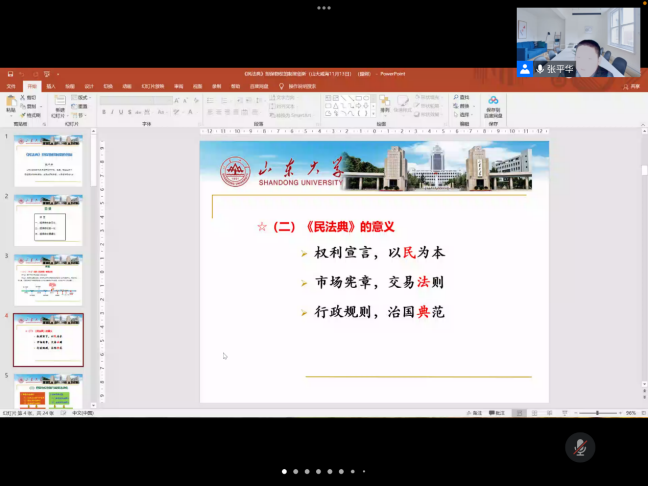Open the File menu tab

[11, 86]
